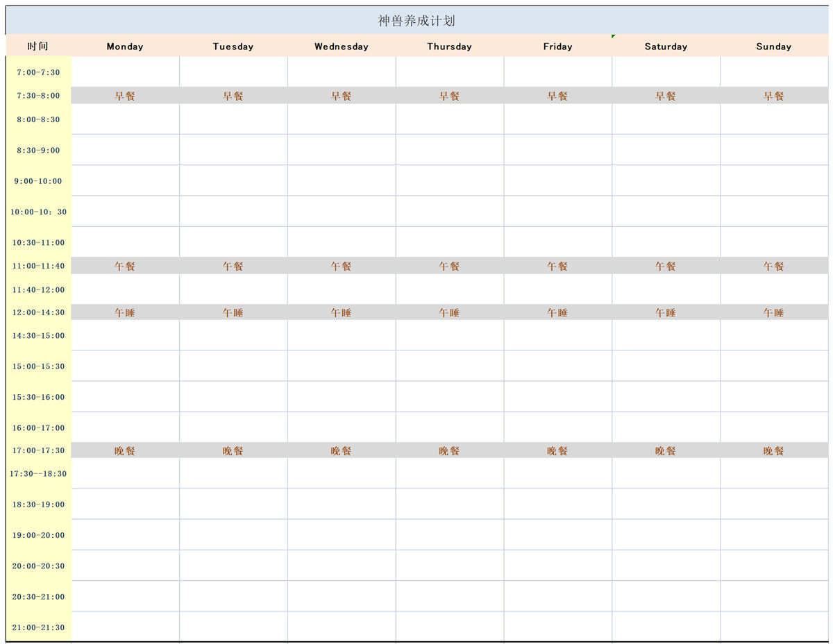Select Friday's 早餐 cell
Image resolution: width=833 pixels, height=644 pixels.
pyautogui.click(x=558, y=96)
